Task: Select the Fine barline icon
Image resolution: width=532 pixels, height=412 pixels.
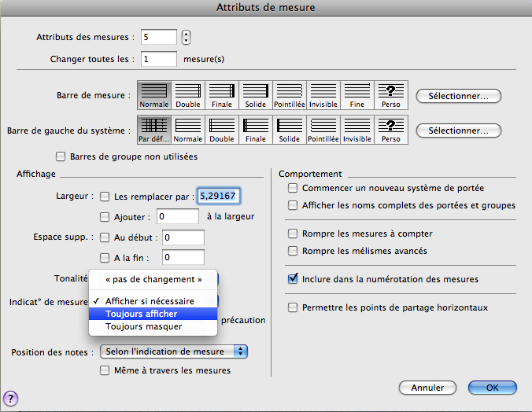Action: pyautogui.click(x=357, y=94)
